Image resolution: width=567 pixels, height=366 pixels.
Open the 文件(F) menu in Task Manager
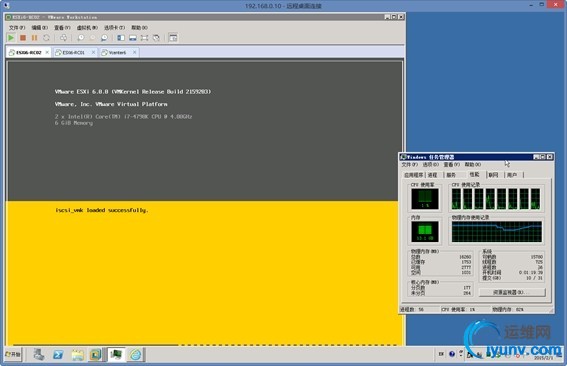[409, 165]
